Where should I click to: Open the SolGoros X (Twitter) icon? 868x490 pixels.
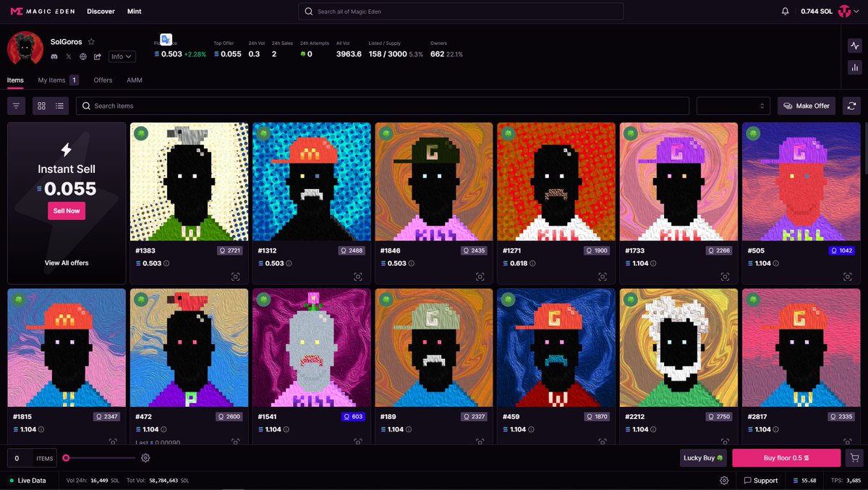tap(69, 56)
